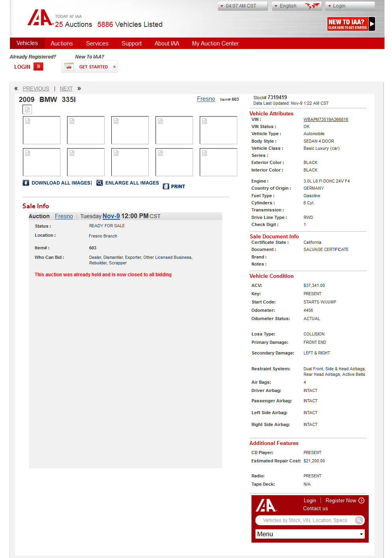Click the 25 Auctions count text
The width and height of the screenshot is (392, 558).
[73, 25]
